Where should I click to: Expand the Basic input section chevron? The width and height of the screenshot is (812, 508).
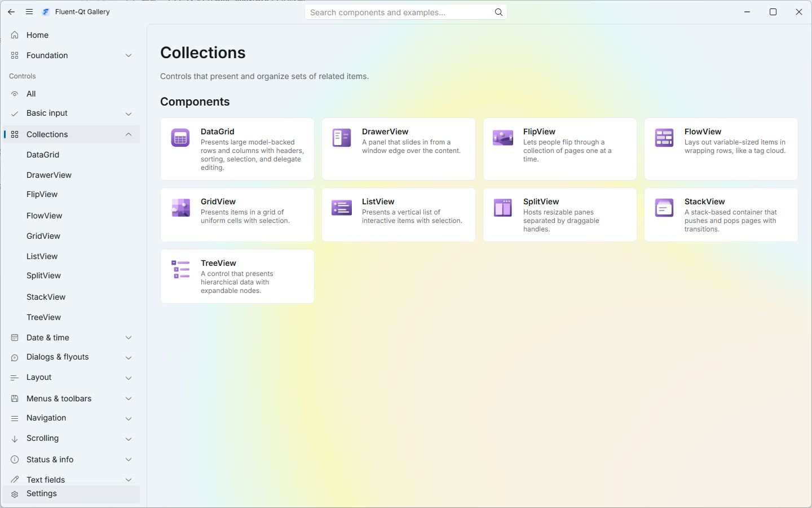tap(129, 114)
